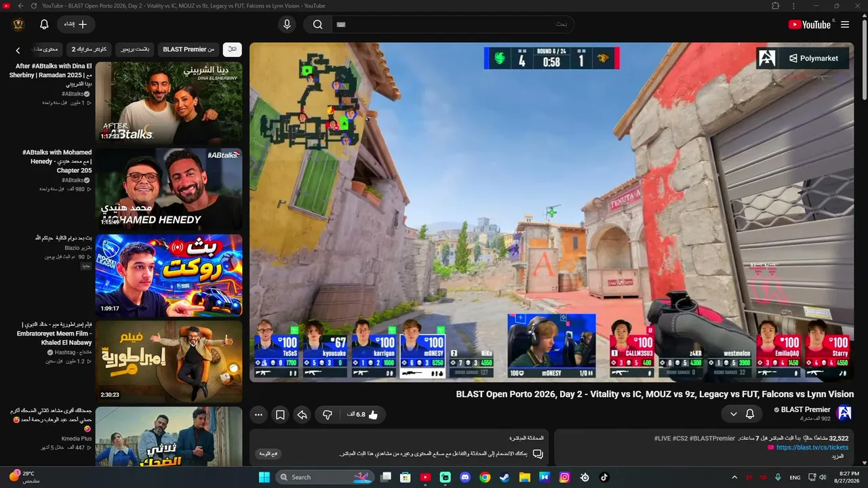
Task: Open title '#ABtalks with Mohamed Henedy'
Action: click(x=57, y=161)
